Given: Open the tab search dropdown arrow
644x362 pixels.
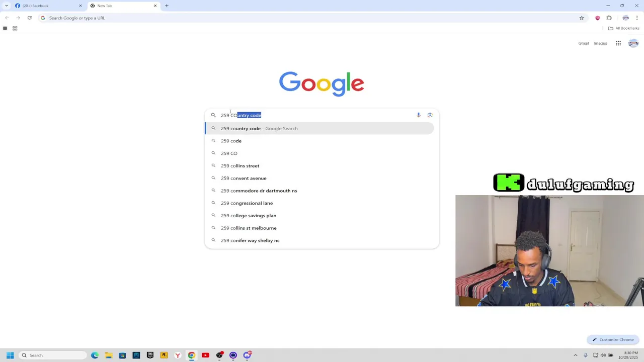Looking at the screenshot, I should click(x=6, y=6).
